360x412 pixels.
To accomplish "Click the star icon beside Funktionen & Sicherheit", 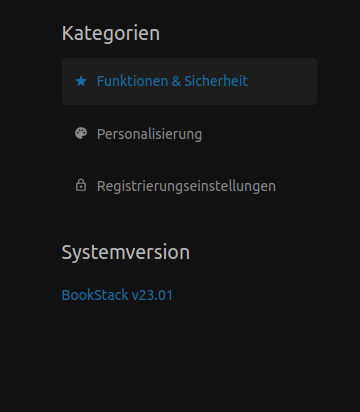I will click(81, 81).
